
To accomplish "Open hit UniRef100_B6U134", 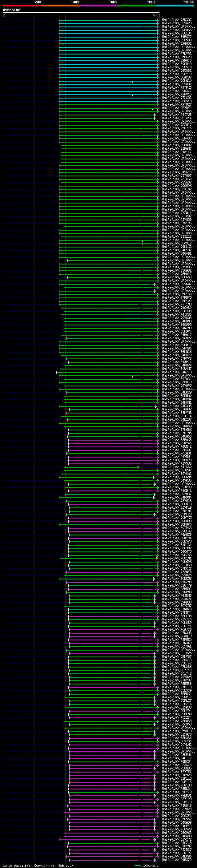I will click(x=176, y=33).
